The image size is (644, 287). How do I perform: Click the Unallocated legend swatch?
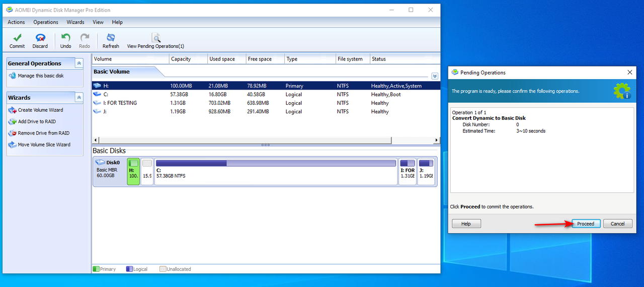[x=163, y=269]
